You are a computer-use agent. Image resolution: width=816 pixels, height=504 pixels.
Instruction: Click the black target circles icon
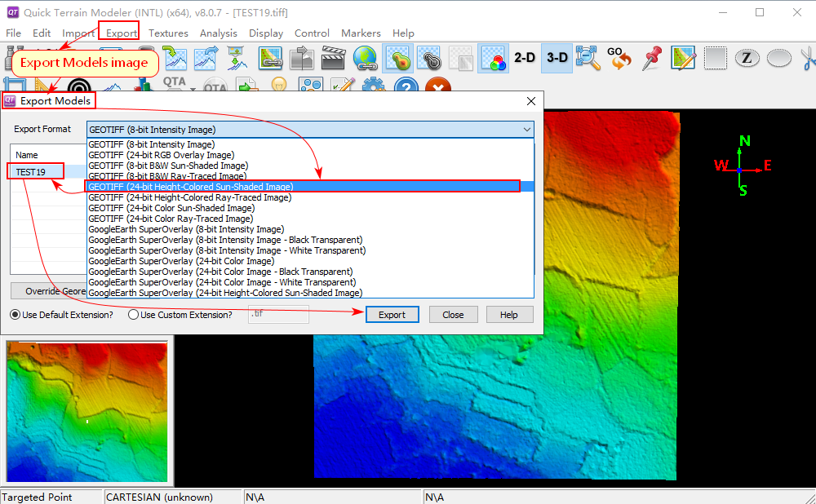pos(79,85)
